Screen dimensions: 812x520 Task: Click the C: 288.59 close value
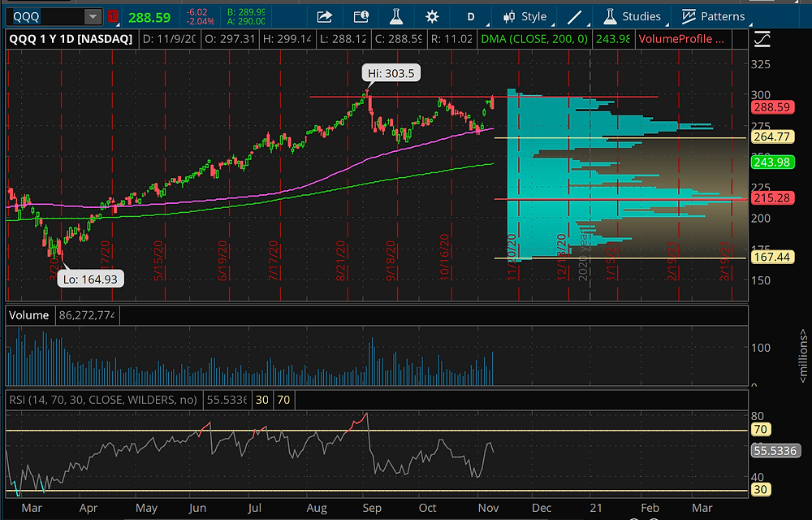(398, 39)
